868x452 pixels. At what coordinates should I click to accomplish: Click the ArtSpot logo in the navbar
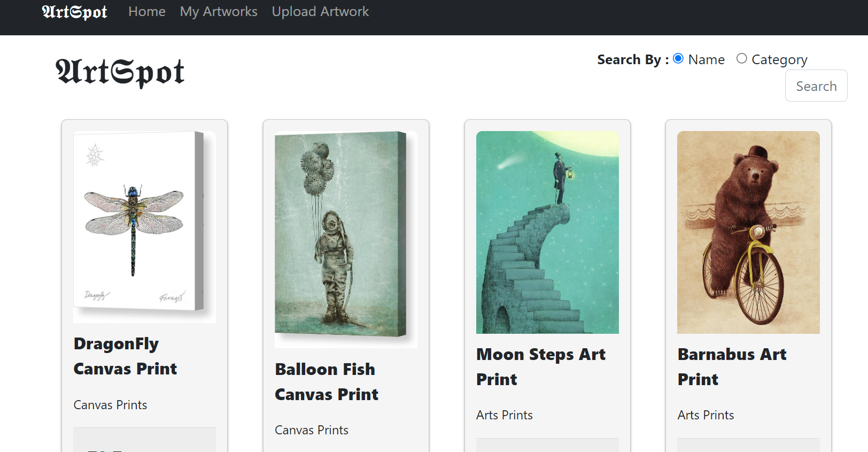point(75,12)
